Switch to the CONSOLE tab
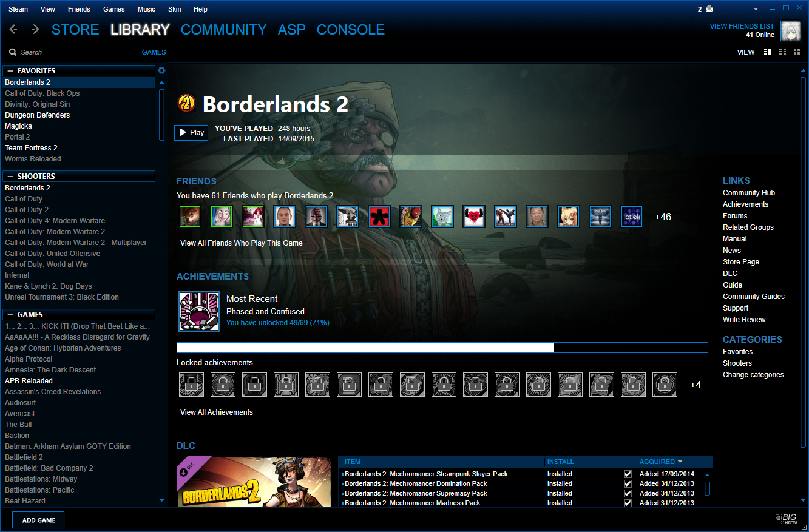This screenshot has height=532, width=809. tap(351, 30)
